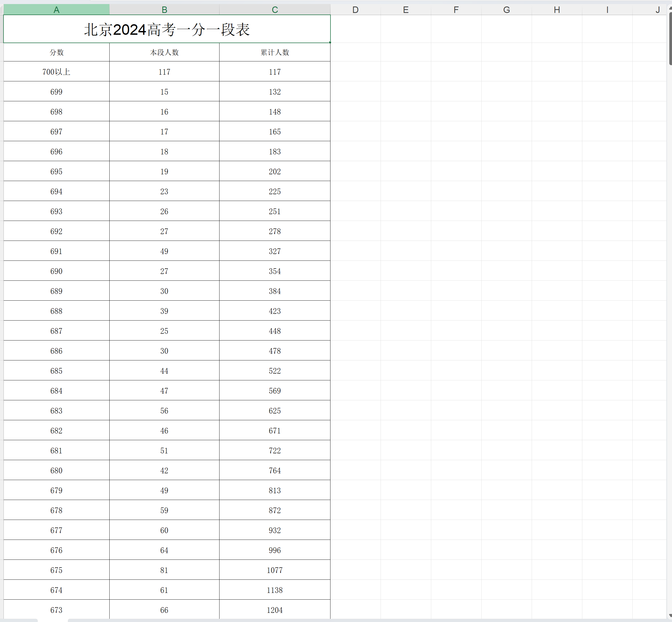672x622 pixels.
Task: Click the segment count cell 81
Action: (x=164, y=570)
